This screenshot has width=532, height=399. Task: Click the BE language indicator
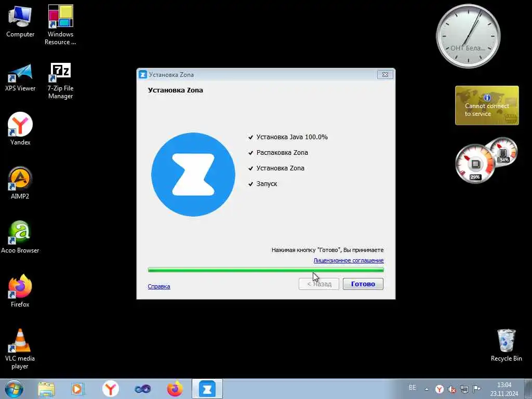pos(412,388)
